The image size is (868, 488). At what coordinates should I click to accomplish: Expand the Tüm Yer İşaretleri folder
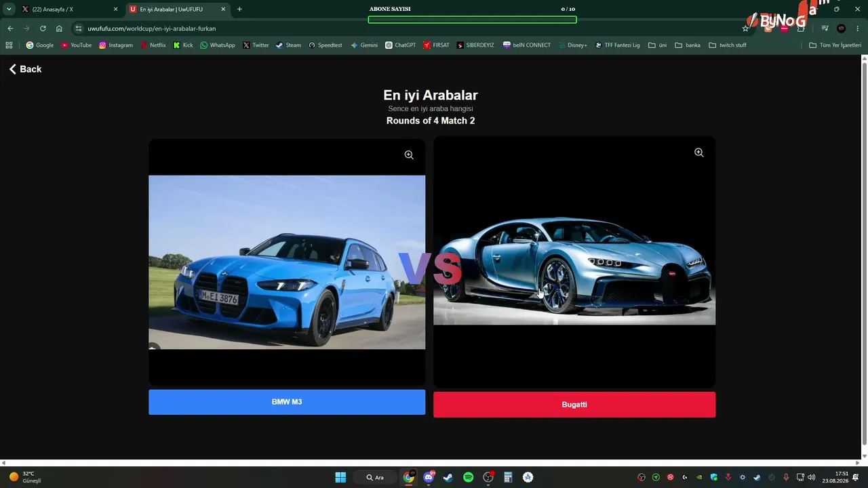coord(835,45)
